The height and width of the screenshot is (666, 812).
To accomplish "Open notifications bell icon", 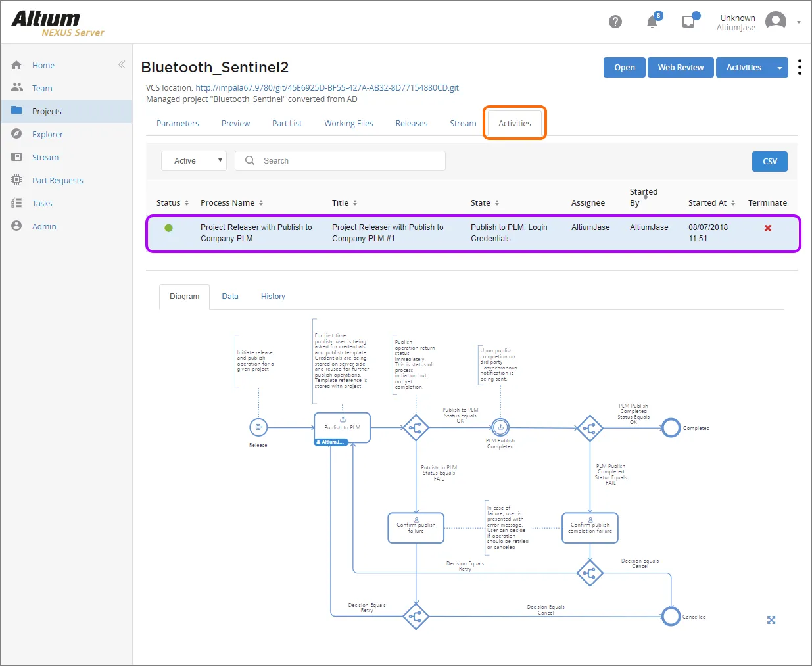I will click(652, 22).
